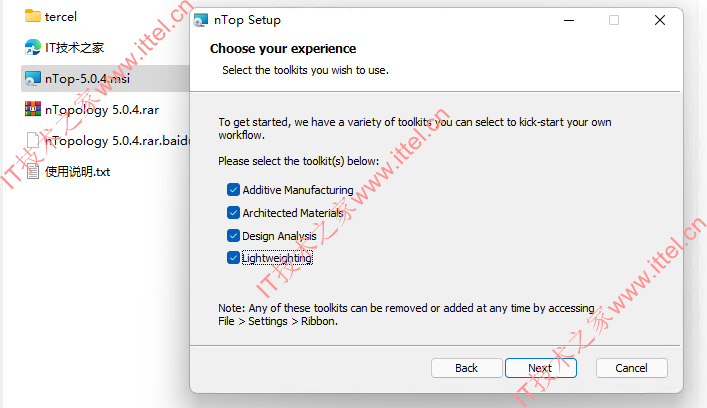Select the tercel folder icon

32,16
